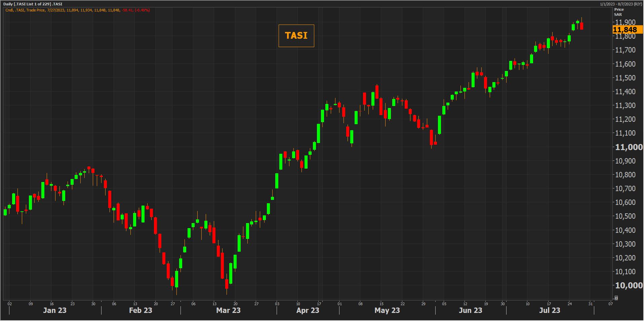Click the Feb 23 month label
The height and width of the screenshot is (321, 644).
click(x=140, y=310)
